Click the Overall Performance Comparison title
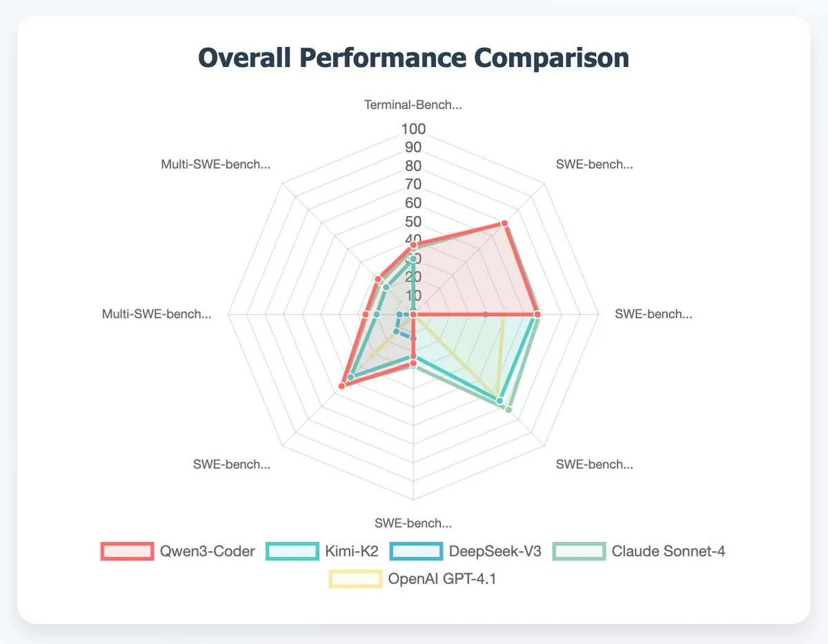Screen dimensions: 828x644 [413, 57]
